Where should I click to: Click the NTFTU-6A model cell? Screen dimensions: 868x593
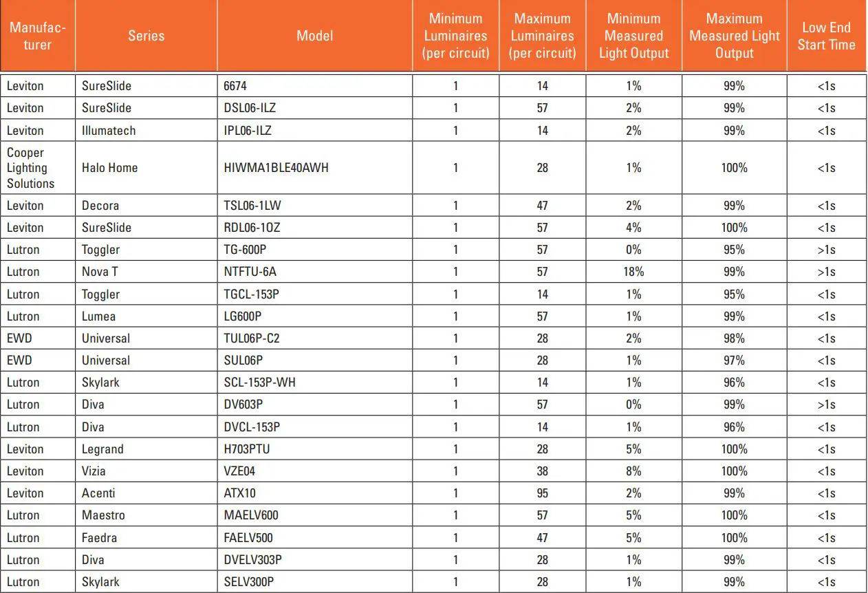(x=250, y=272)
